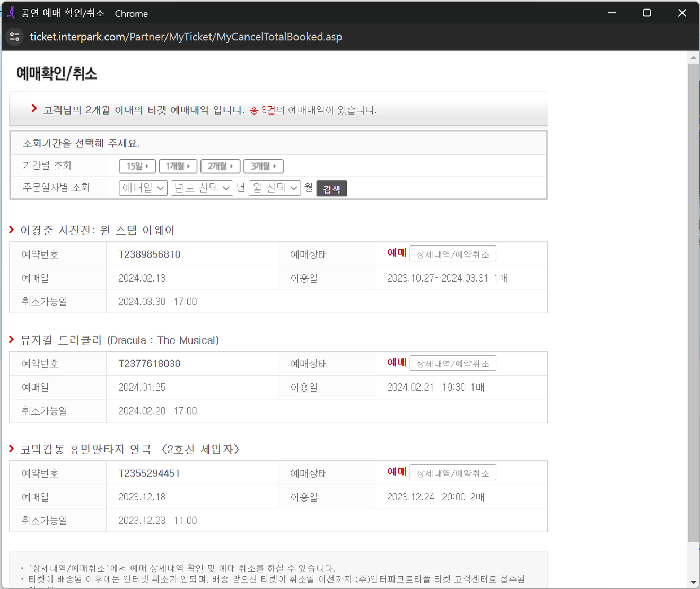
Task: Click scrollbar down arrow
Action: click(693, 582)
